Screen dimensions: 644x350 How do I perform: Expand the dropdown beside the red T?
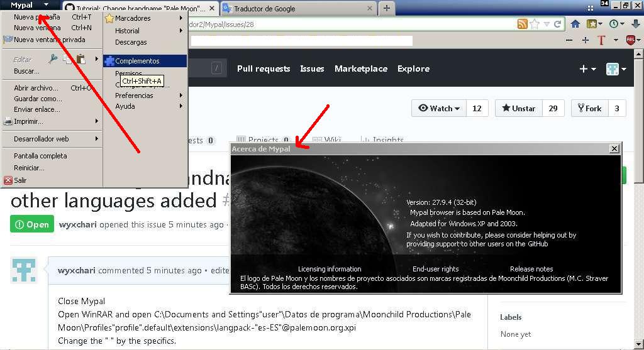(x=616, y=40)
